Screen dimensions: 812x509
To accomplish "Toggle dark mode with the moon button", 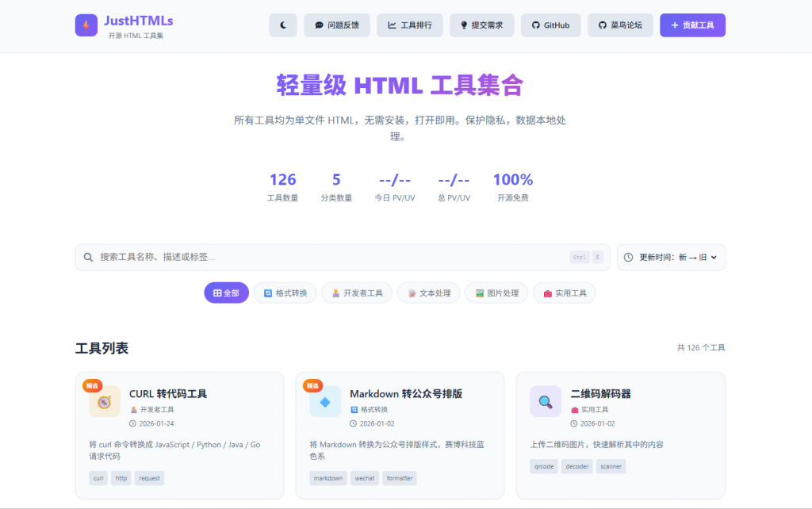I will (283, 25).
